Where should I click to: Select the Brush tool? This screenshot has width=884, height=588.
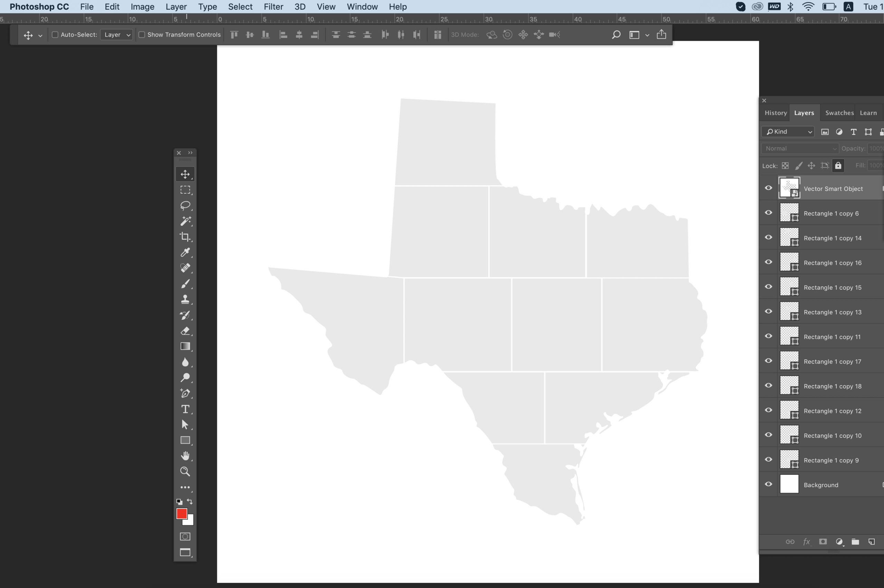[185, 284]
